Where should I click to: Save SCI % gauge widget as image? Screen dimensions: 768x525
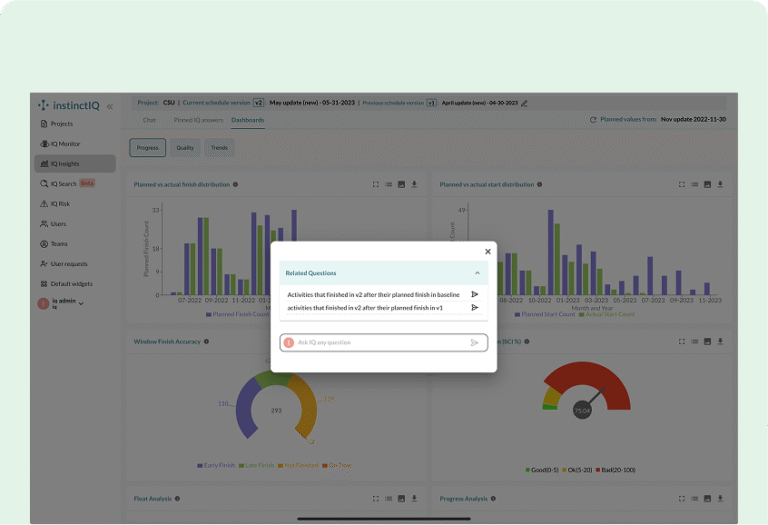click(x=707, y=341)
